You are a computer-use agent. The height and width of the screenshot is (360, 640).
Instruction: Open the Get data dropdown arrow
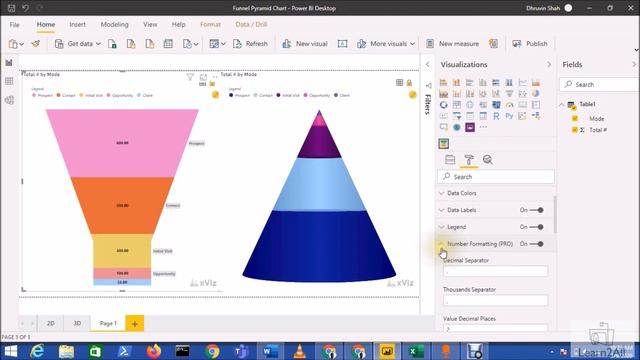(x=98, y=44)
